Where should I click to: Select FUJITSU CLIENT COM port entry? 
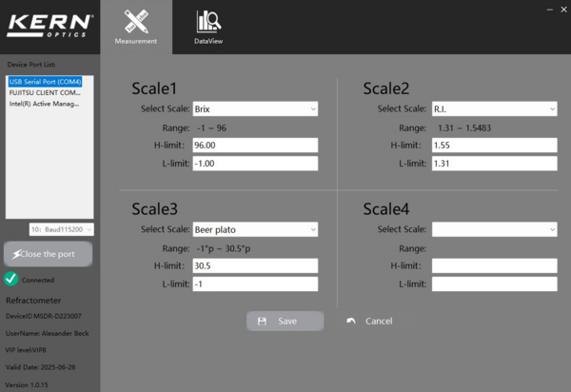(45, 92)
